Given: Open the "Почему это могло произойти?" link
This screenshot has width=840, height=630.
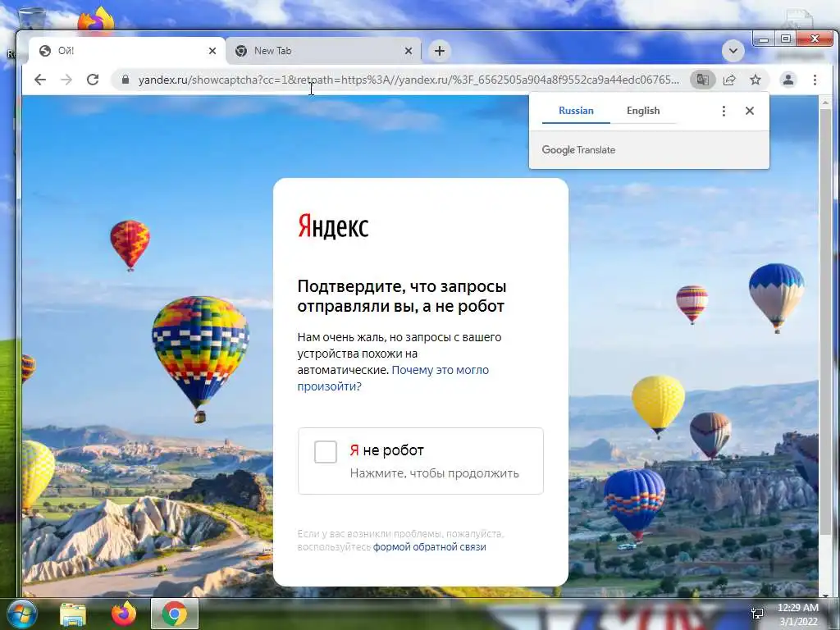Looking at the screenshot, I should pos(393,378).
